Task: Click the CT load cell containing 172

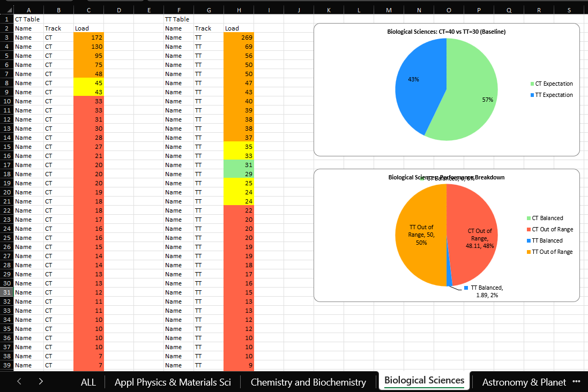Action: (x=89, y=37)
